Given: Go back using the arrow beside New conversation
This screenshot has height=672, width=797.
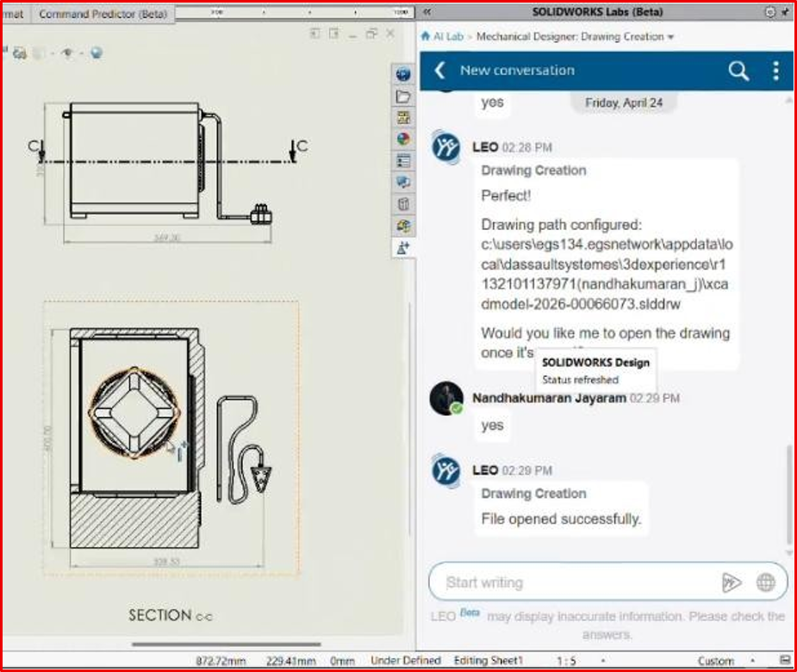Looking at the screenshot, I should click(x=440, y=70).
